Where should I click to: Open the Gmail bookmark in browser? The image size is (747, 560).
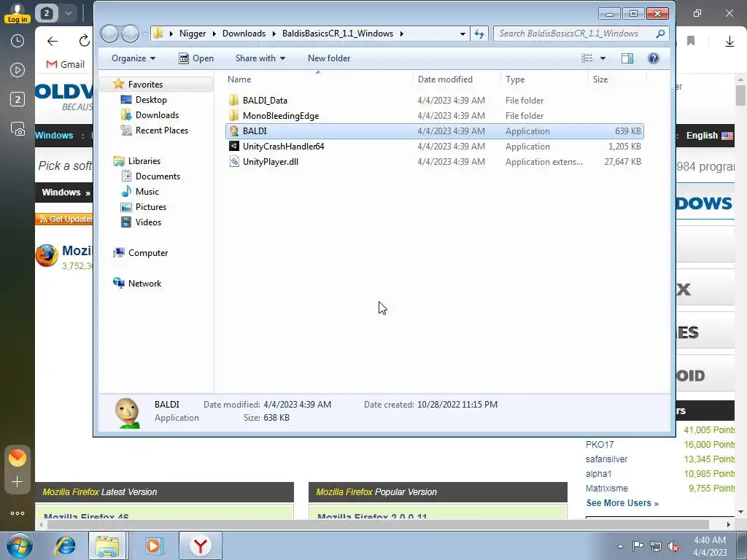coord(65,64)
